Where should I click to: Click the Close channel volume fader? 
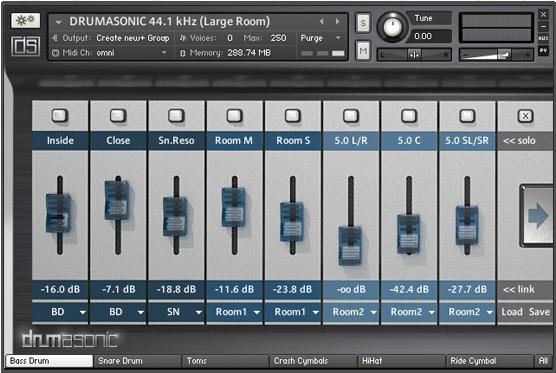click(117, 200)
